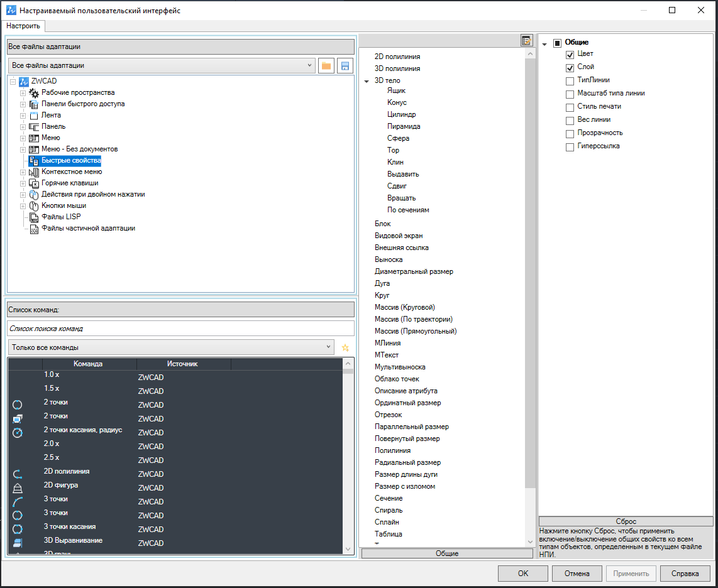Click the 2D фигура command icon
Image resolution: width=718 pixels, height=588 pixels.
coord(18,487)
